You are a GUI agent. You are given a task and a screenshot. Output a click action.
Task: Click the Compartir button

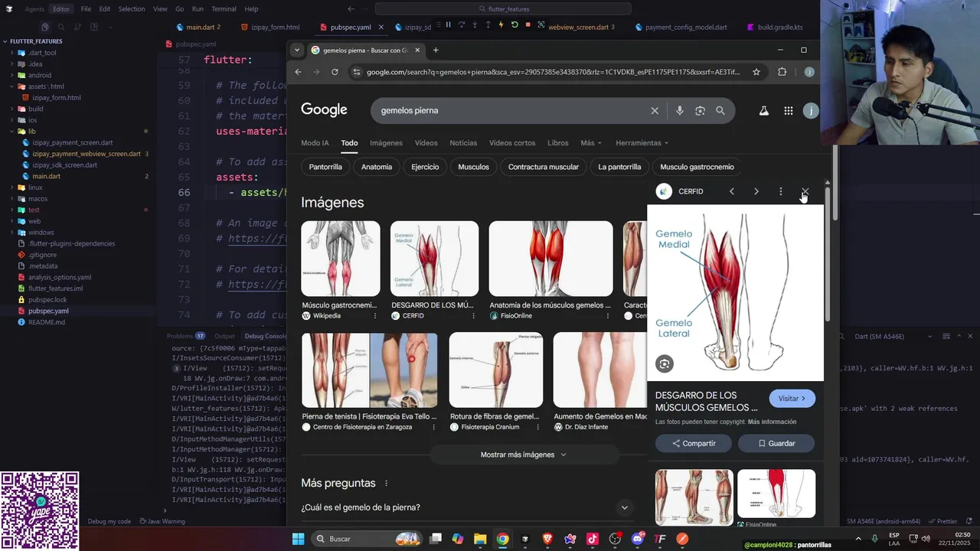click(694, 443)
